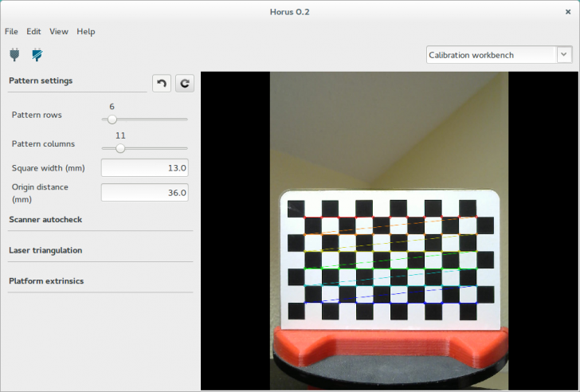Close the Horus window
Viewport: 580px width, 392px height.
click(x=568, y=12)
